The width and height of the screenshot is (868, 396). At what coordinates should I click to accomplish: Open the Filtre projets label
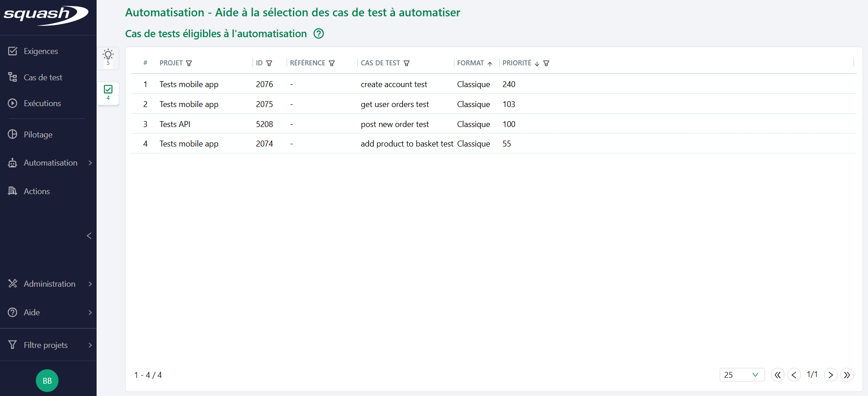click(x=46, y=345)
